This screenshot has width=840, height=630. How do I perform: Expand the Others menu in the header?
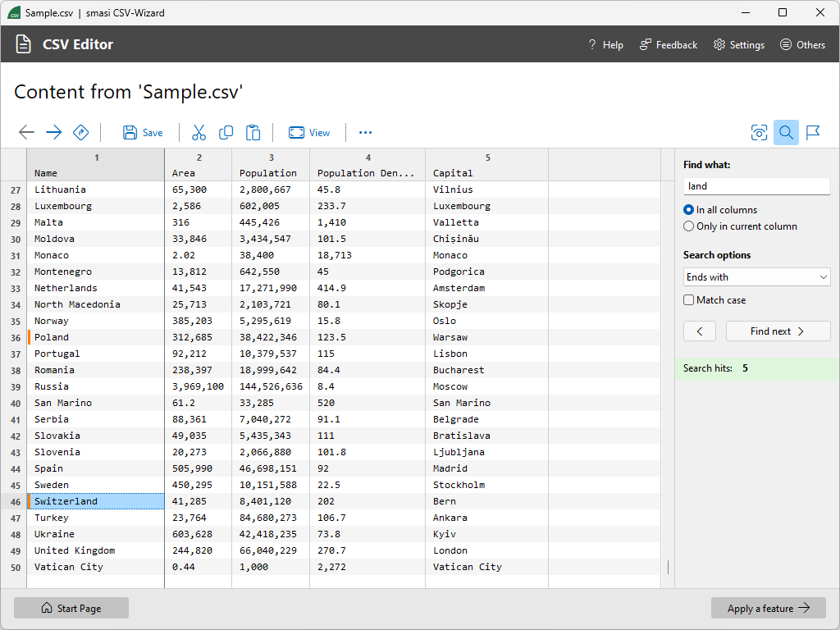(x=802, y=44)
